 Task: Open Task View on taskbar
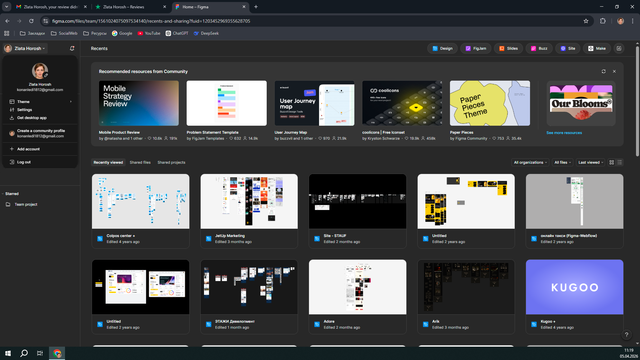40,353
